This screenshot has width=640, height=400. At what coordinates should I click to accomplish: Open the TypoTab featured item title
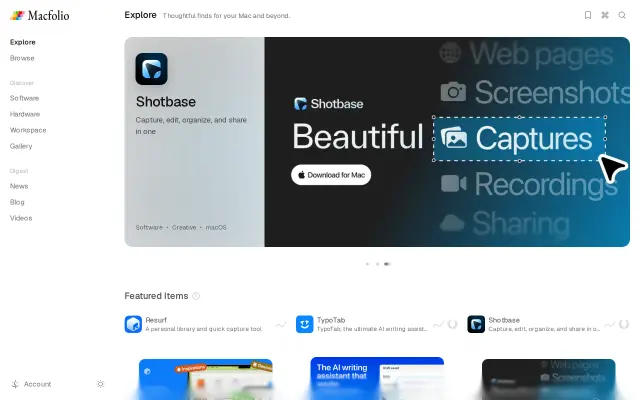(x=331, y=320)
